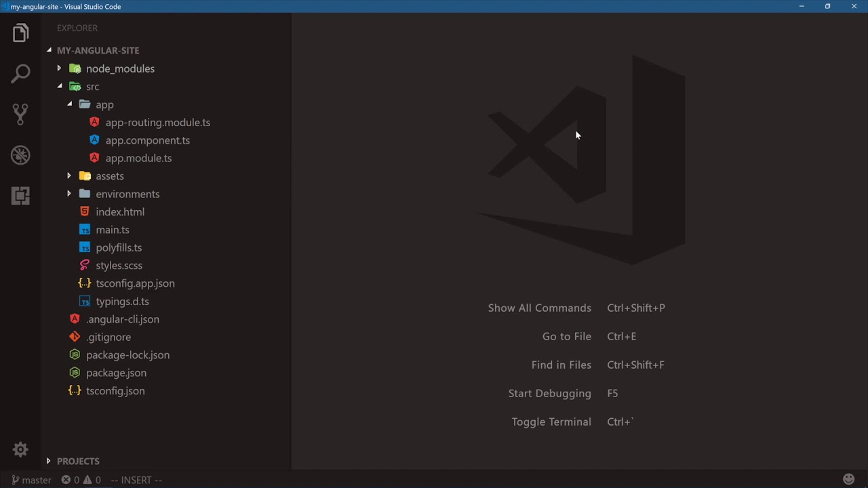Open styles.scss from the explorer
The width and height of the screenshot is (868, 488).
click(x=119, y=266)
